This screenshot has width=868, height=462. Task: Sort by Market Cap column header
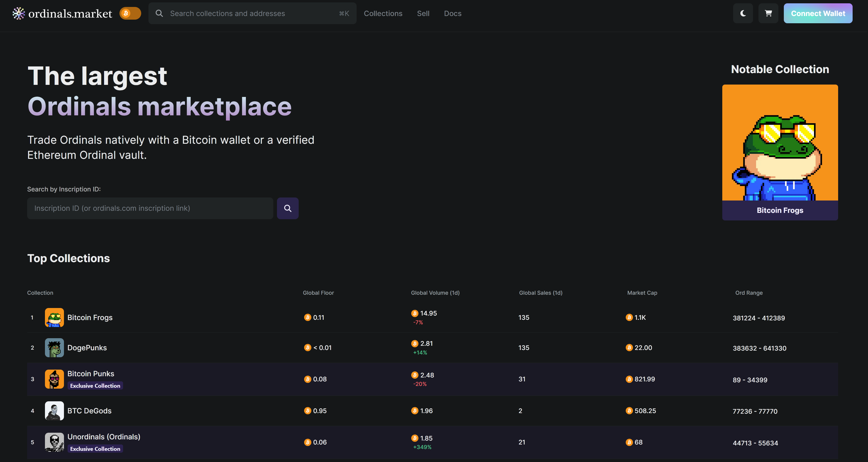[x=642, y=293]
